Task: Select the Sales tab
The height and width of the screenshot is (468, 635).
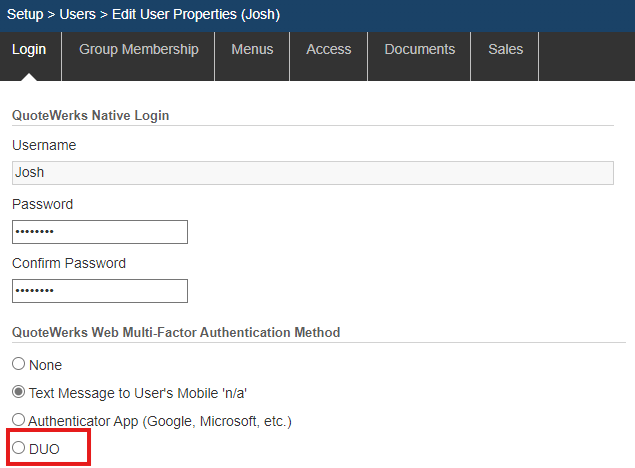Action: tap(505, 50)
